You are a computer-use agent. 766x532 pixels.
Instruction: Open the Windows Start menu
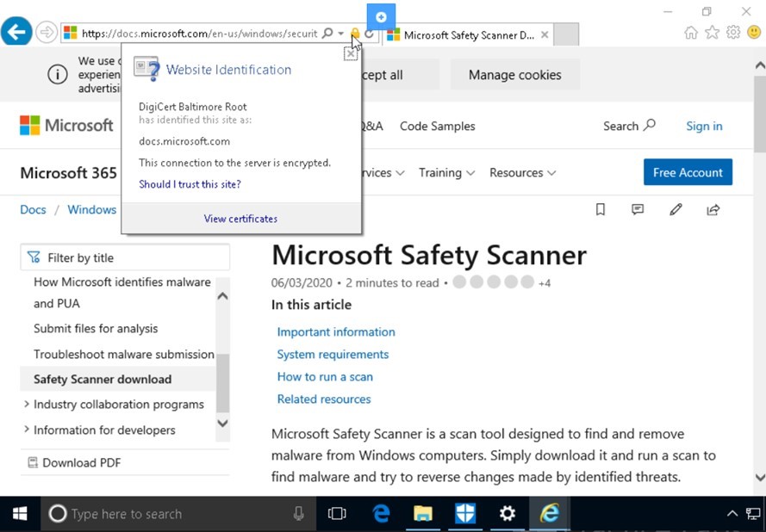20,513
